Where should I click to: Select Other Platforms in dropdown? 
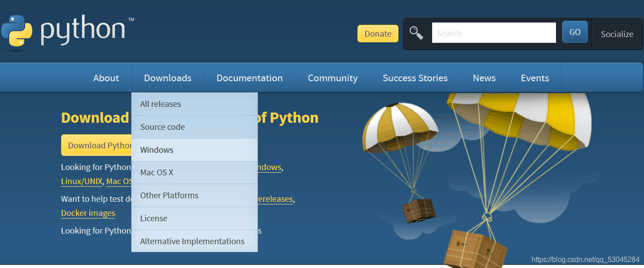point(195,196)
